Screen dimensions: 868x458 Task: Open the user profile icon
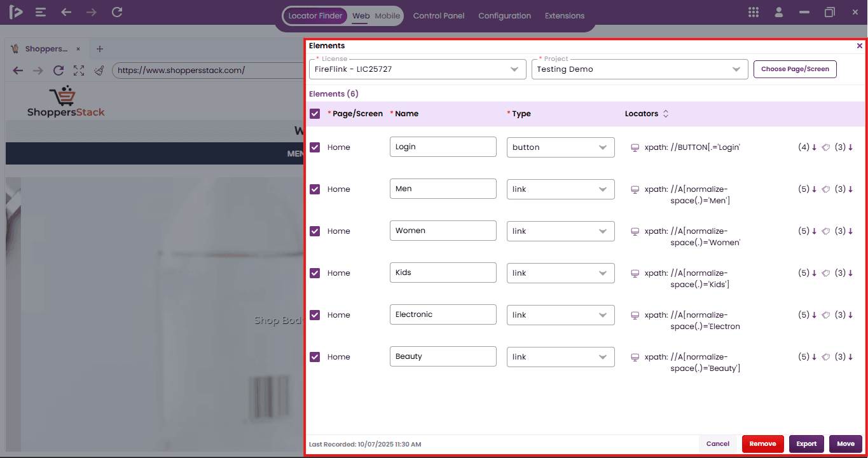[x=778, y=12]
